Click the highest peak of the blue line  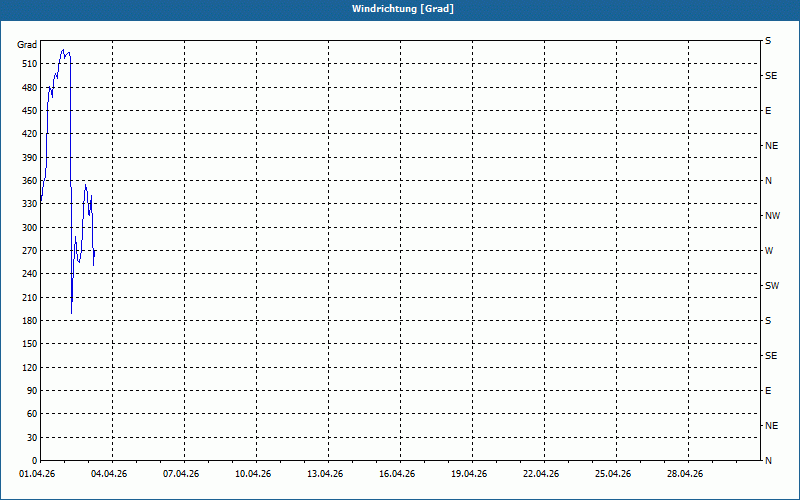(64, 49)
